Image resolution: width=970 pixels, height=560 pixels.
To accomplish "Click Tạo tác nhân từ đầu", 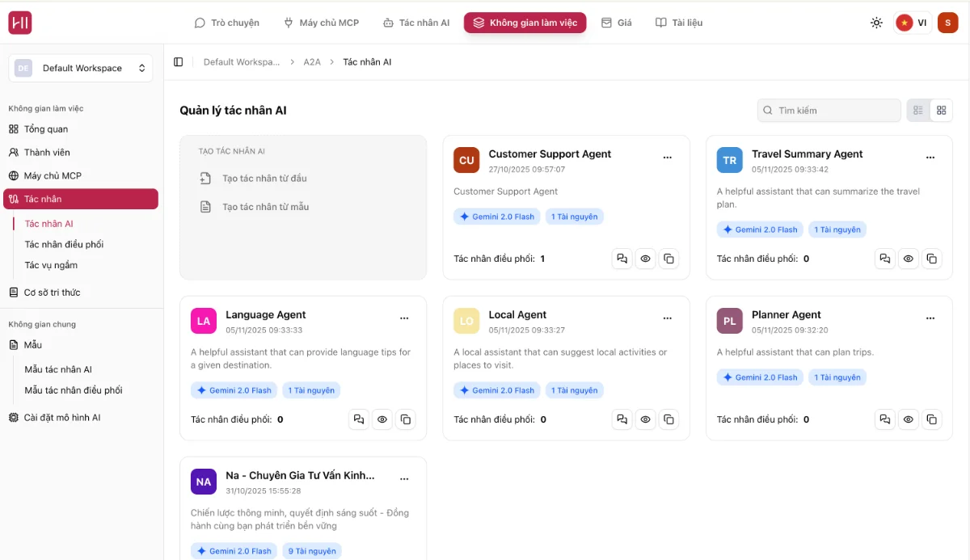I will [264, 179].
